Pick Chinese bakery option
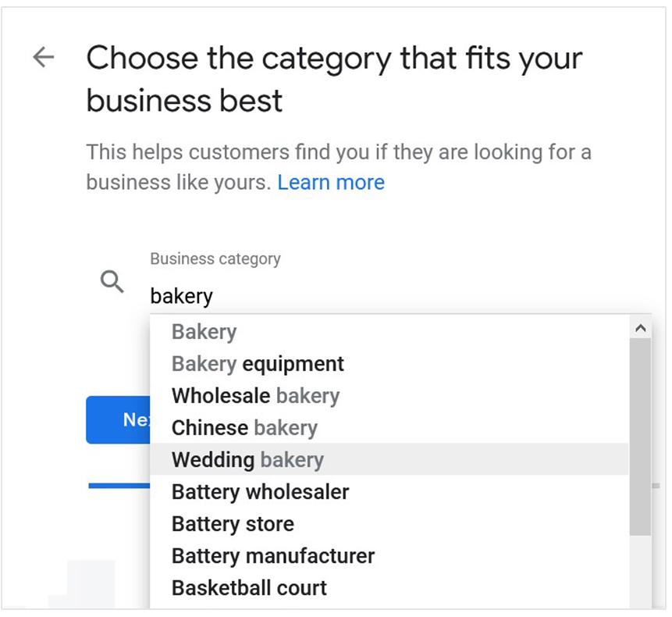Screen dimensions: 672x617 coord(389,428)
